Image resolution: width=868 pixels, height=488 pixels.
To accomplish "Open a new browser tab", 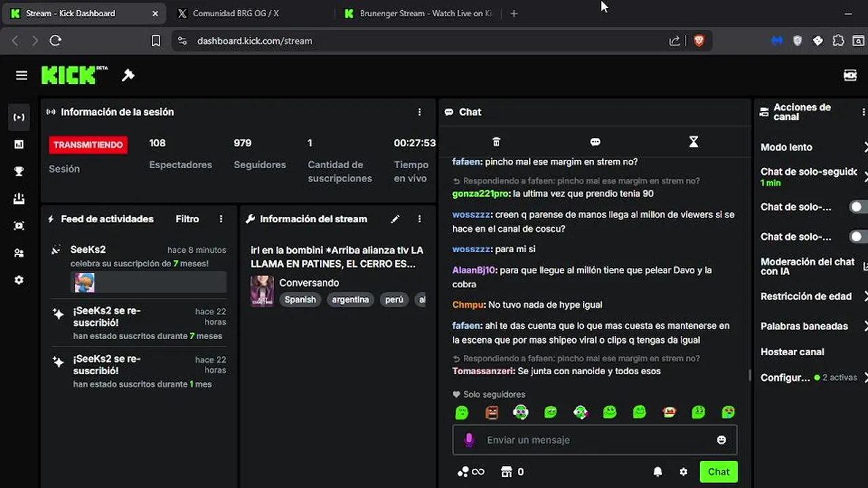I will click(513, 14).
